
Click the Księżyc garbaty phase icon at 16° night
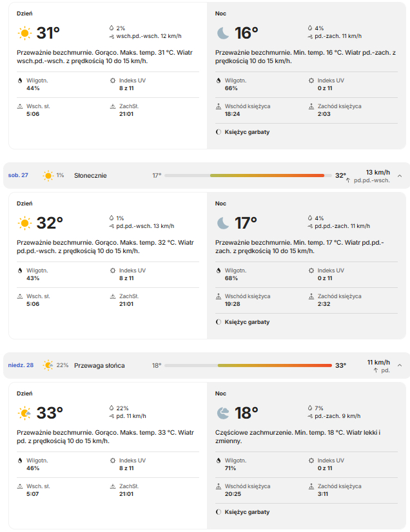pos(219,132)
